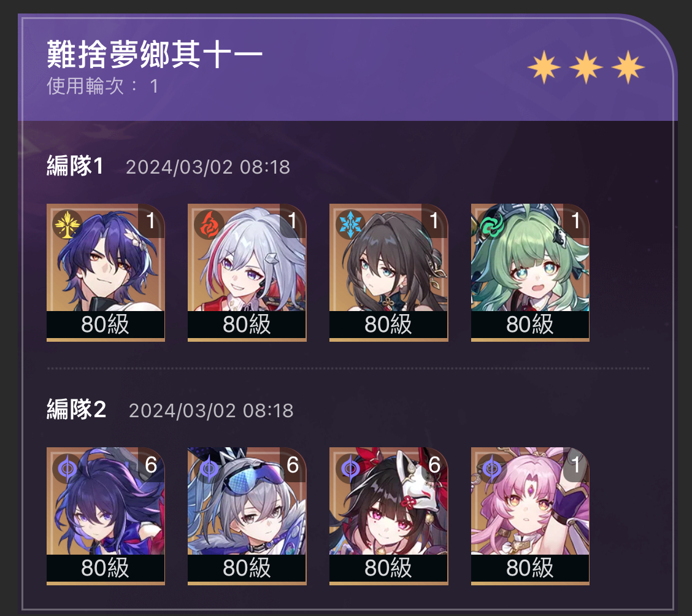This screenshot has height=616, width=692.
Task: Click the Quantum icon on the fox-mask character
Action: pos(350,468)
